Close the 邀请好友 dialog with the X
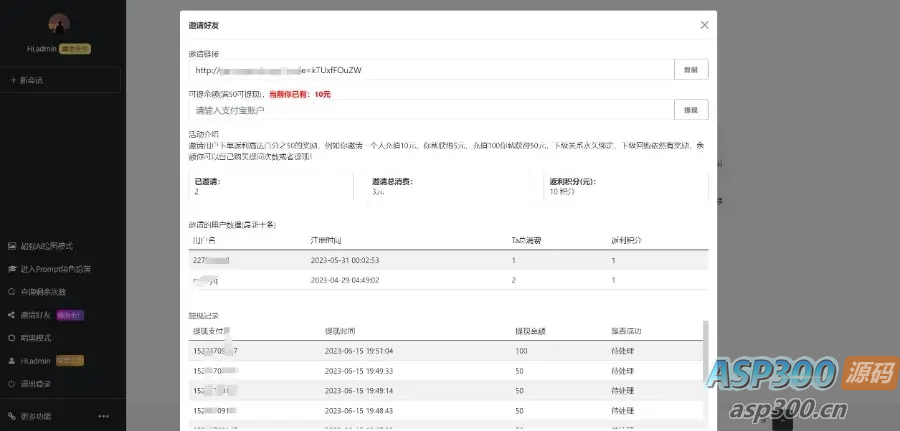The width and height of the screenshot is (900, 431). (x=704, y=25)
